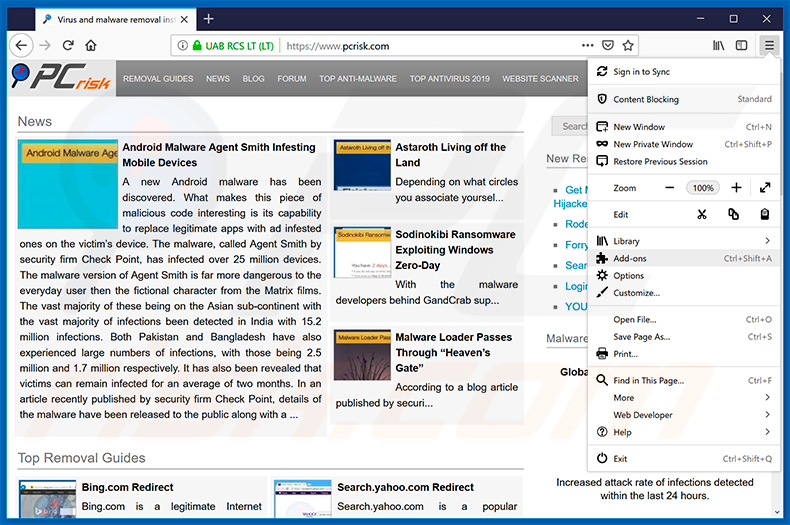
Task: Click the Paste clipboard icon in menu
Action: (x=764, y=214)
